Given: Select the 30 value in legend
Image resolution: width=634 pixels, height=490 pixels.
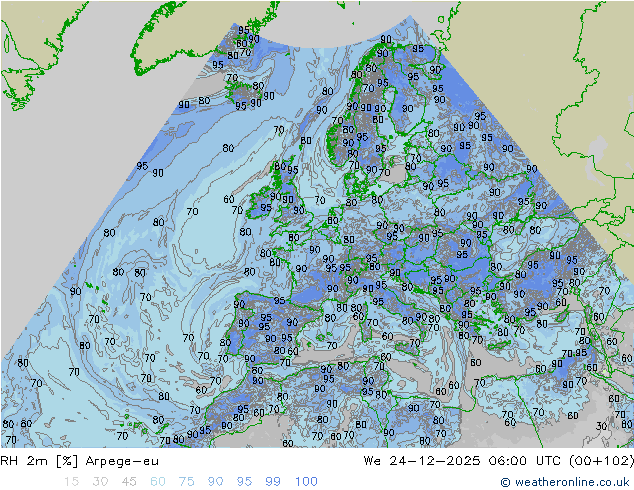Looking at the screenshot, I should point(100,482).
